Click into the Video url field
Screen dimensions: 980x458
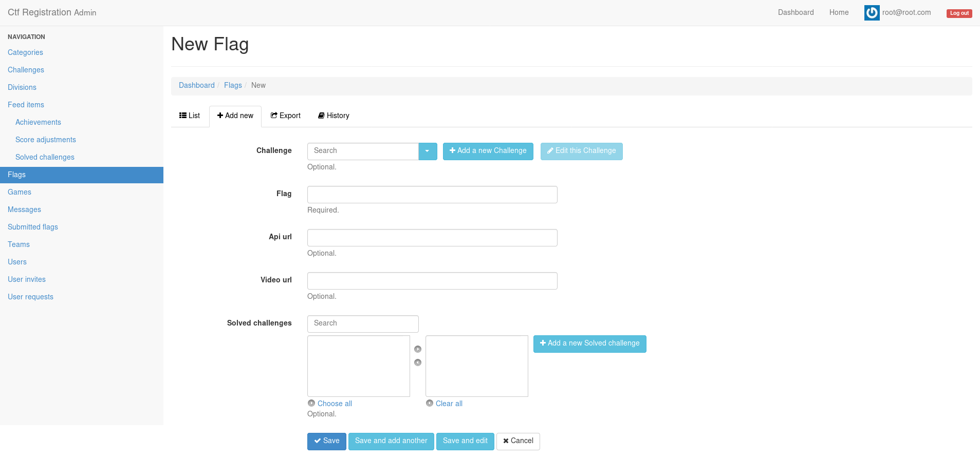(432, 281)
